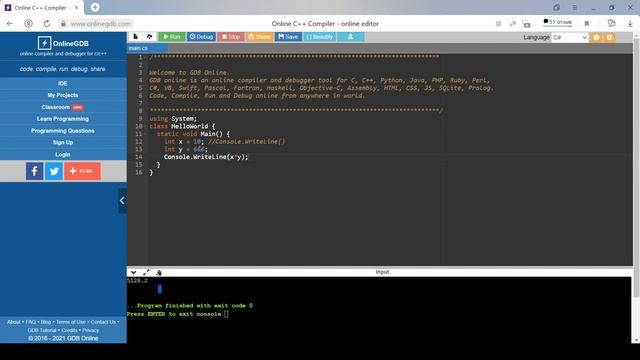The width and height of the screenshot is (640, 360).
Task: Open Programming Questions in sidebar
Action: pyautogui.click(x=63, y=131)
